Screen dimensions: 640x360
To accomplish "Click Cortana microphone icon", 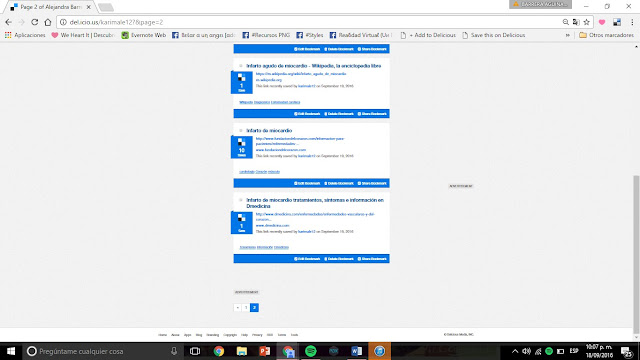I will pyautogui.click(x=174, y=351).
